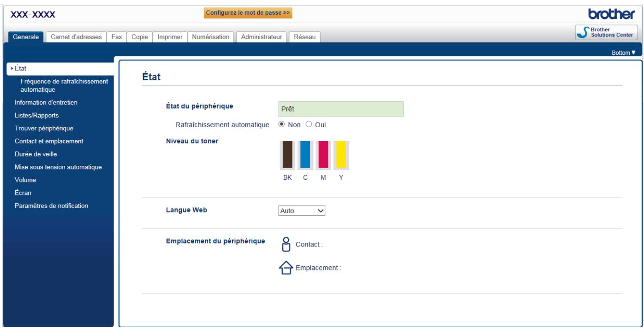This screenshot has height=328, width=644.
Task: Click the Brother logo
Action: (x=612, y=13)
